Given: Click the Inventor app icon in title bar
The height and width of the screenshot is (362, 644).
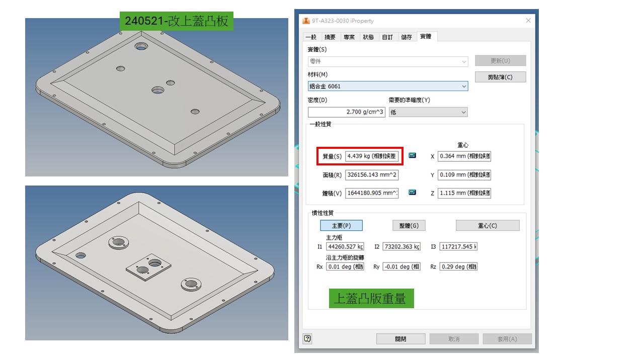Looking at the screenshot, I should pos(306,21).
